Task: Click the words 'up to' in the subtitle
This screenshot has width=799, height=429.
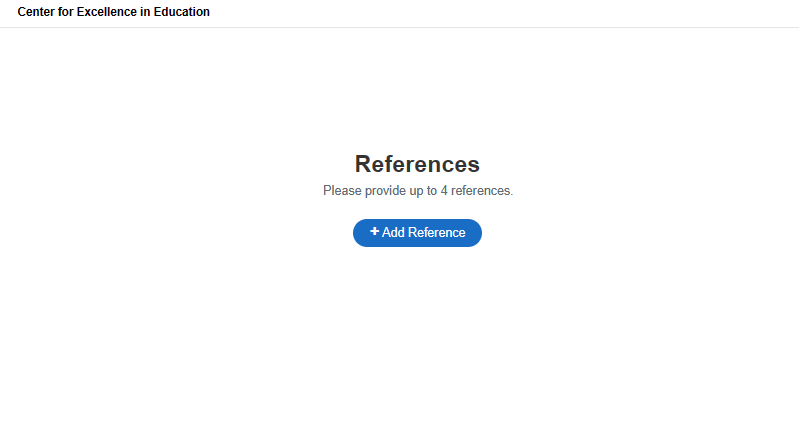Action: coord(423,191)
